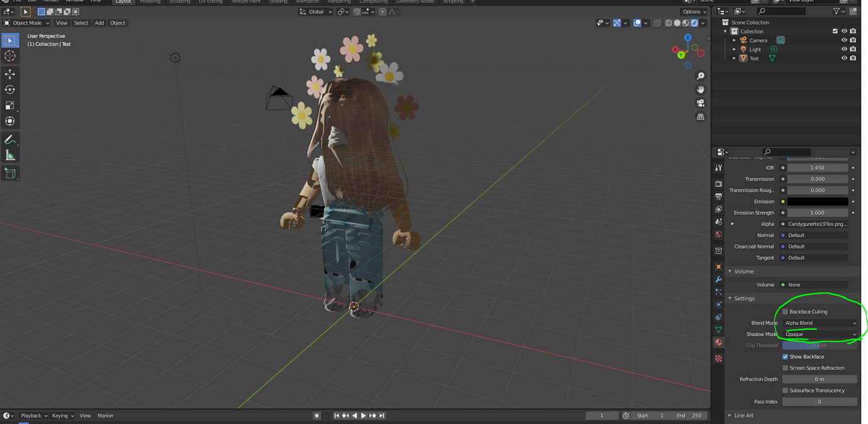The width and height of the screenshot is (868, 424).
Task: Click the pan hand viewport icon
Action: 700,89
